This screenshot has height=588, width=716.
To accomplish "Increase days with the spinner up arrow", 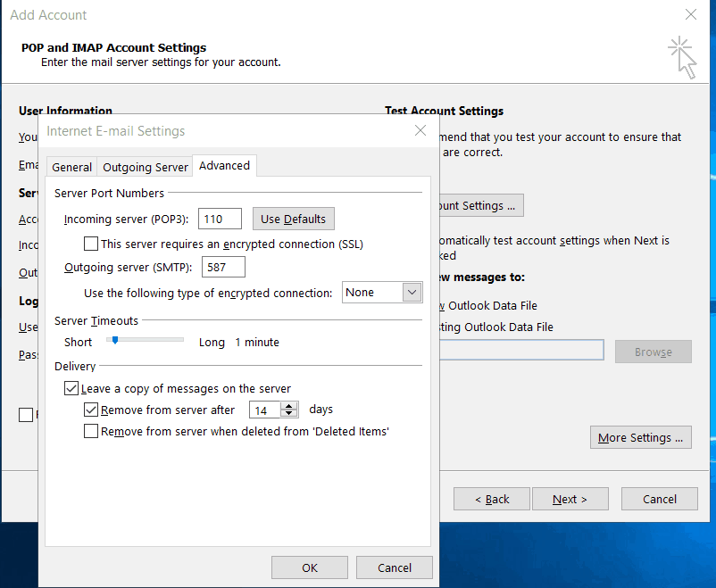I will pyautogui.click(x=288, y=406).
